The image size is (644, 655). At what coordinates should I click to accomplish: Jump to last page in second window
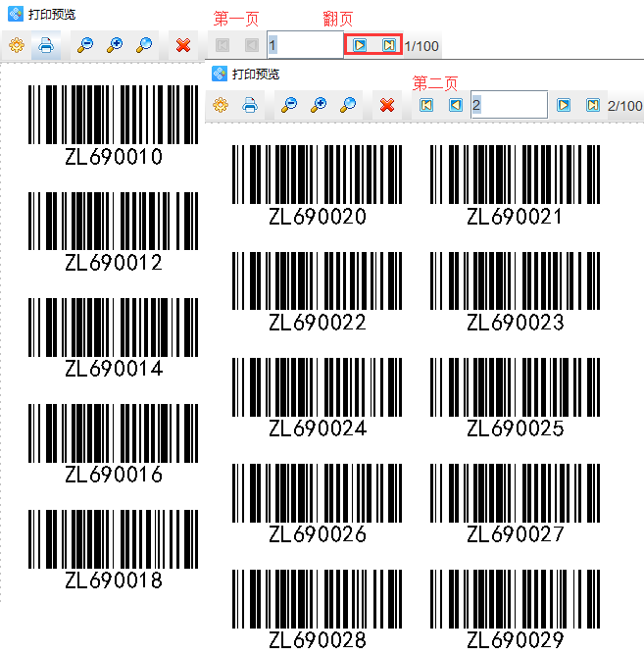point(593,105)
